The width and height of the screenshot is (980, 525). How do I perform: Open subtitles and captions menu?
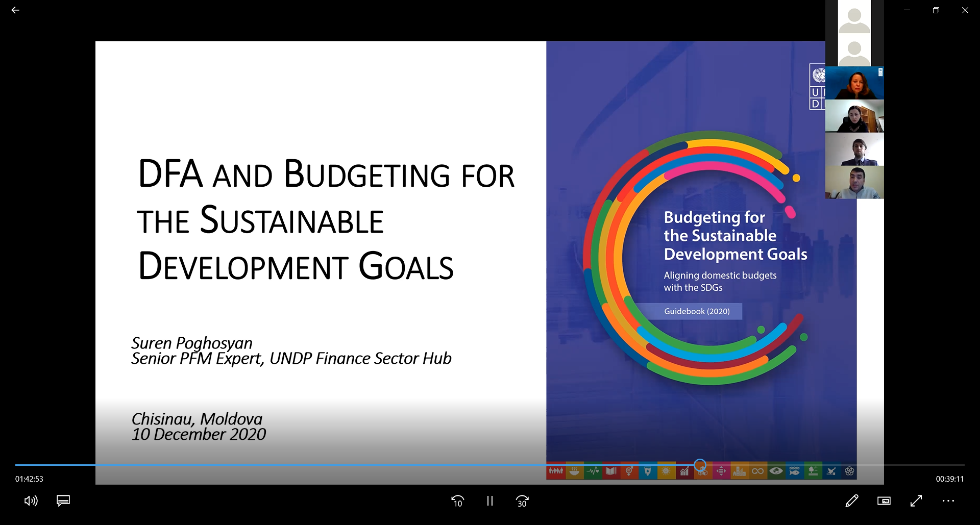click(x=63, y=501)
